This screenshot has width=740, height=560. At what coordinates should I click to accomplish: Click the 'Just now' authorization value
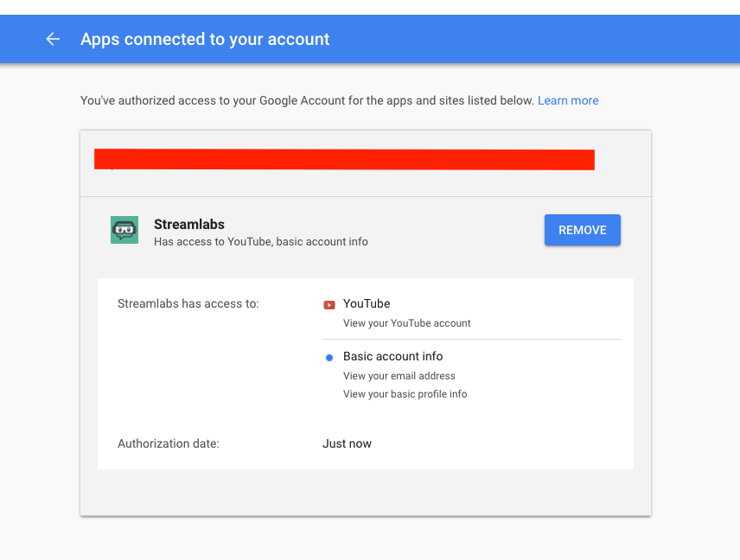tap(347, 443)
